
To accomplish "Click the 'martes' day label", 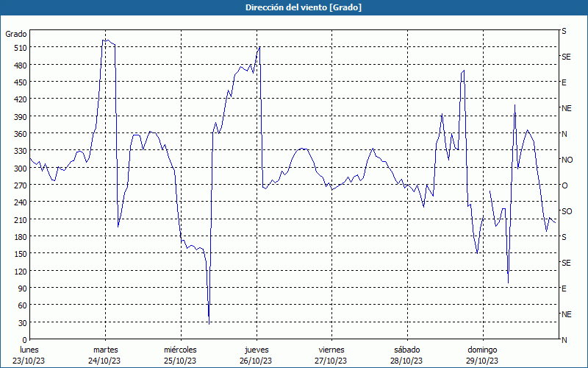I will tap(105, 350).
